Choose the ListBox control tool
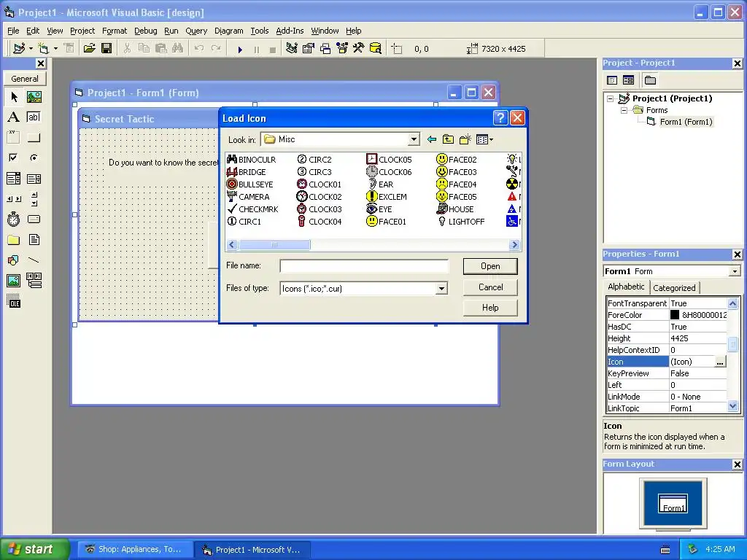747x560 pixels. tap(34, 179)
